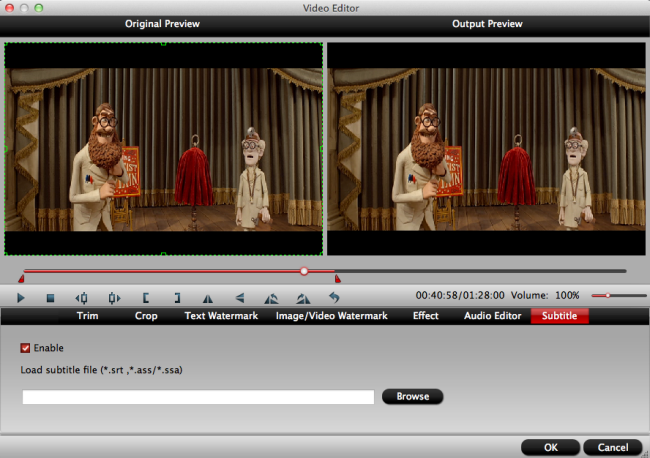650x458 pixels.
Task: Rotate the video counterclockwise
Action: coord(271,298)
